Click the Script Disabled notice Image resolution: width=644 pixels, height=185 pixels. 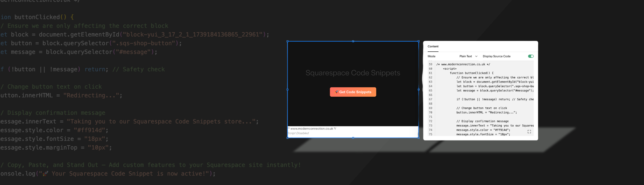point(298,133)
